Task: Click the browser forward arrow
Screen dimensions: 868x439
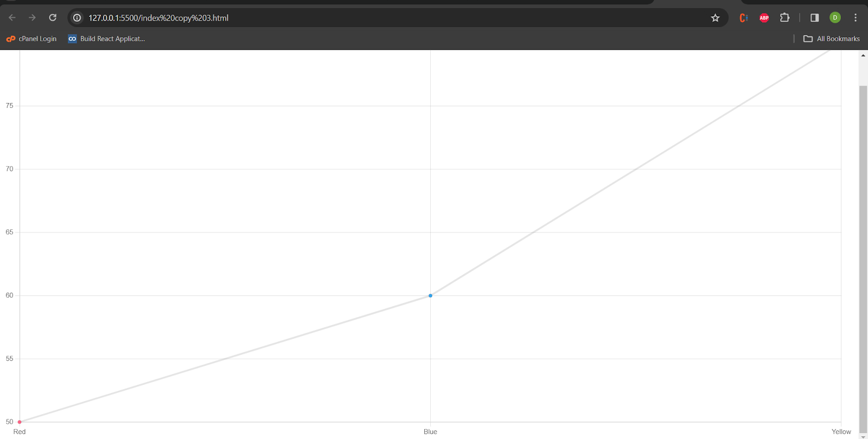Action: click(x=33, y=18)
